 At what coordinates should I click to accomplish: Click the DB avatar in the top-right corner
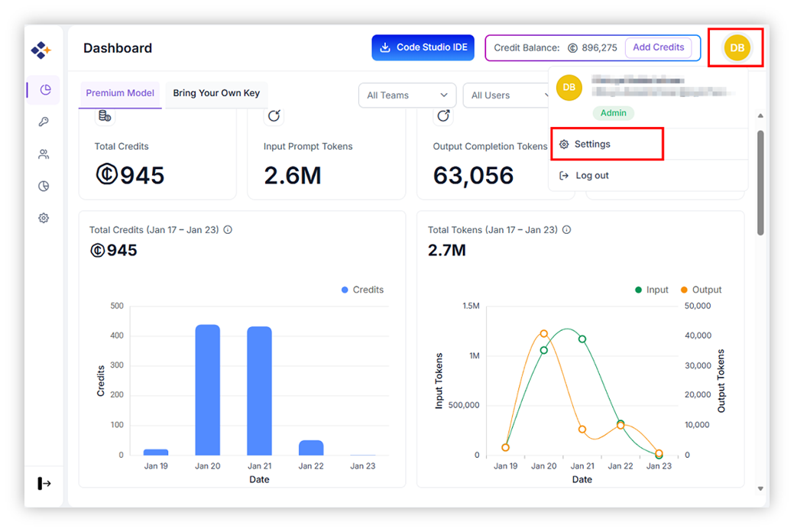[x=737, y=47]
